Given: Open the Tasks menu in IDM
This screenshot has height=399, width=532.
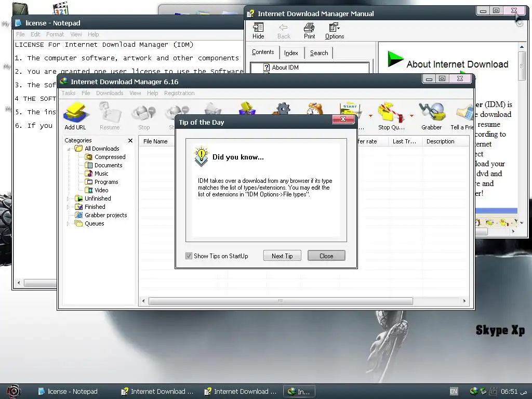Looking at the screenshot, I should point(69,93).
